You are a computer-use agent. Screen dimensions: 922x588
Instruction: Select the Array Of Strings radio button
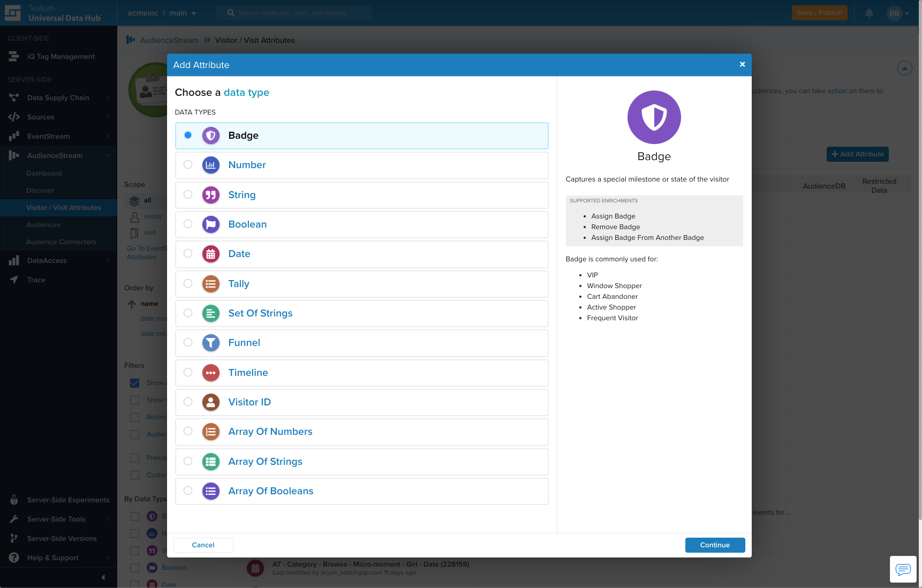pyautogui.click(x=188, y=461)
